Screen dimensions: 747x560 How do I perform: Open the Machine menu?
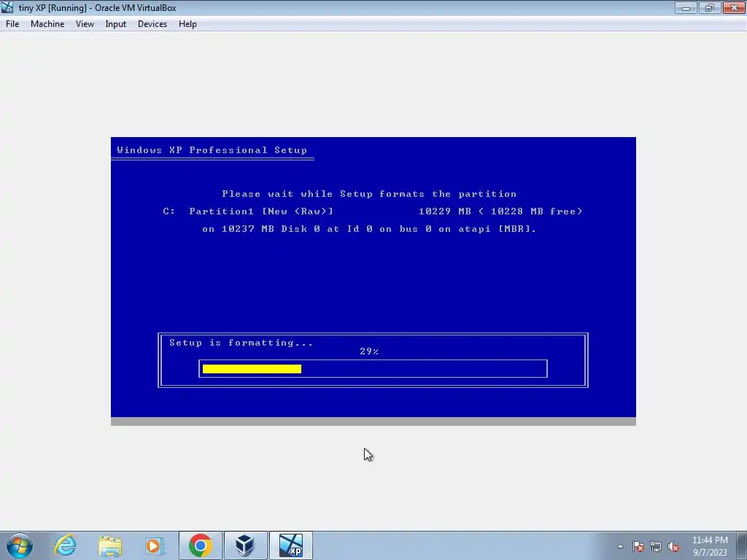pyautogui.click(x=47, y=24)
